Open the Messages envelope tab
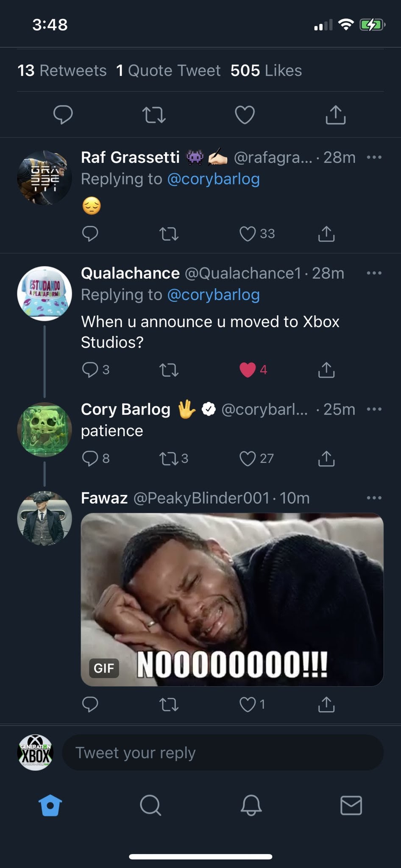This screenshot has height=868, width=401. (x=351, y=805)
